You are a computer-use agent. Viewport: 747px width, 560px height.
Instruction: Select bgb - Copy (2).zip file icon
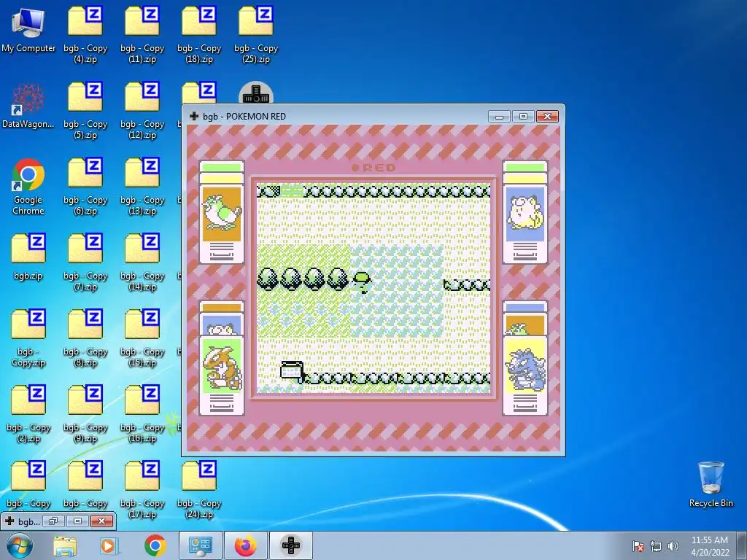28,414
